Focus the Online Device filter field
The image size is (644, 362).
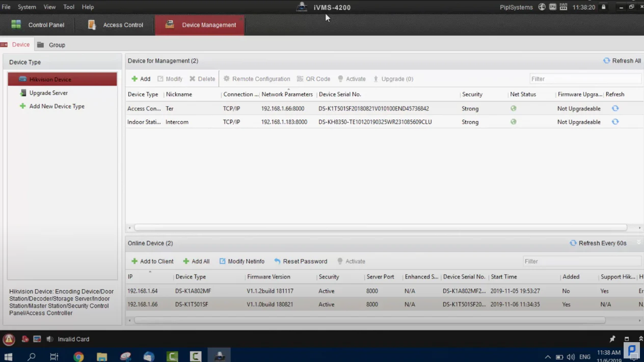582,261
